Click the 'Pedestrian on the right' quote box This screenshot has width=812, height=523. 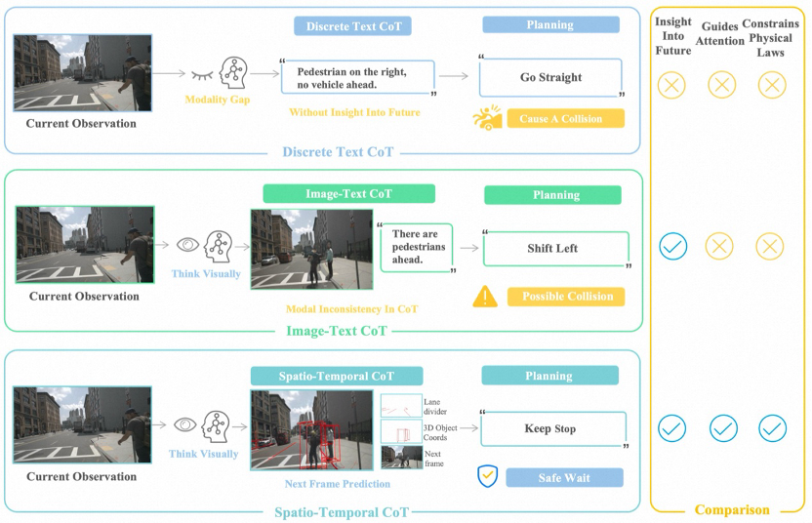click(358, 77)
